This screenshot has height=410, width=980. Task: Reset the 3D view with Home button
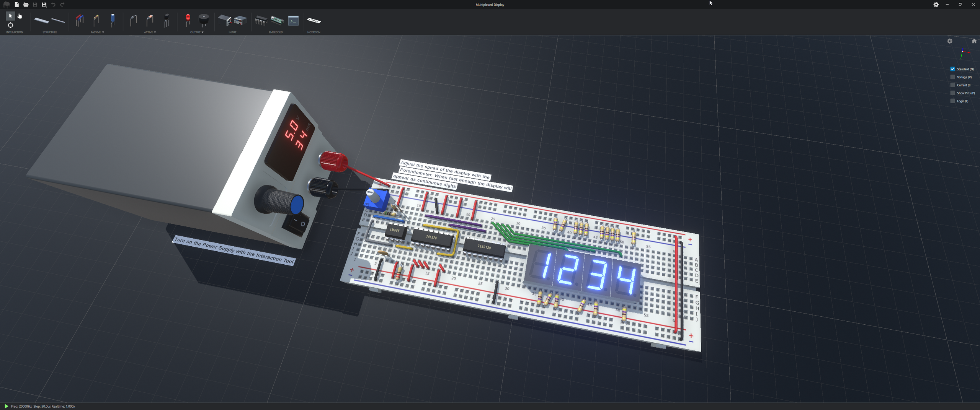click(974, 41)
